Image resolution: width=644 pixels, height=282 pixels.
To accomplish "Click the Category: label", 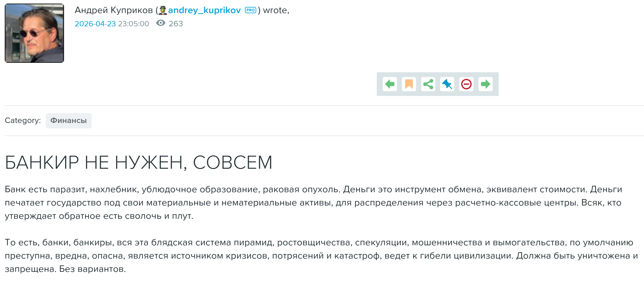I will [23, 121].
